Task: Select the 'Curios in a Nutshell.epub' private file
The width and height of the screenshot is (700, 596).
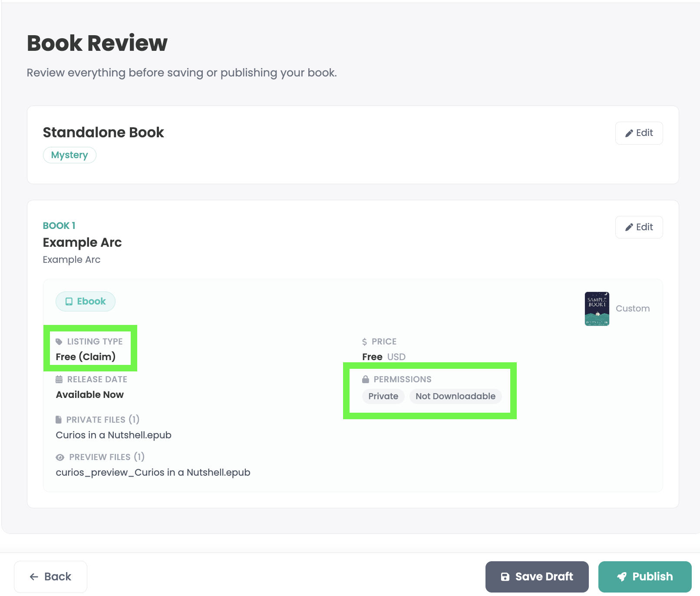Action: coord(114,435)
